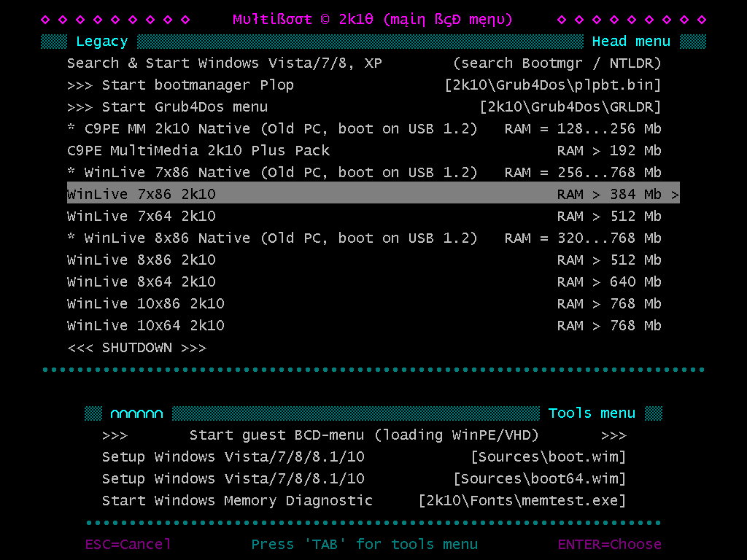Click [2k10\Grub4Dos\GRLDR] path text

pos(570,107)
